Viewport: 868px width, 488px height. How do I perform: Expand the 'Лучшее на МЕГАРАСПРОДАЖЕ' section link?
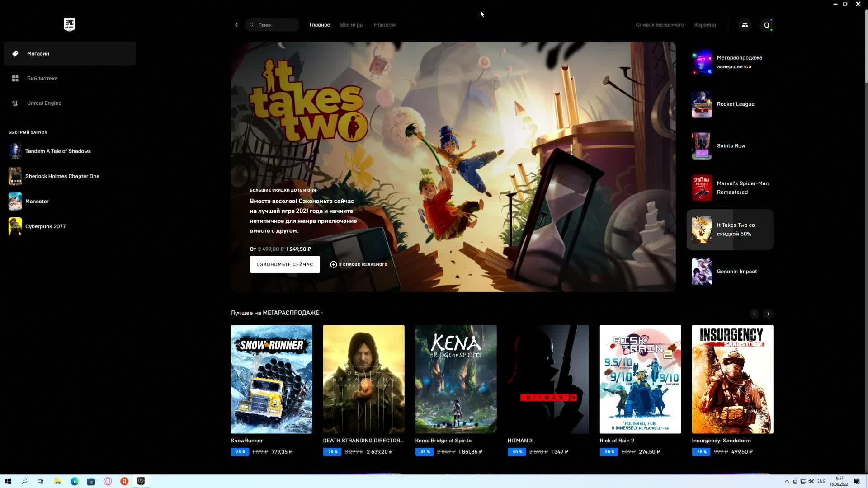click(x=277, y=313)
